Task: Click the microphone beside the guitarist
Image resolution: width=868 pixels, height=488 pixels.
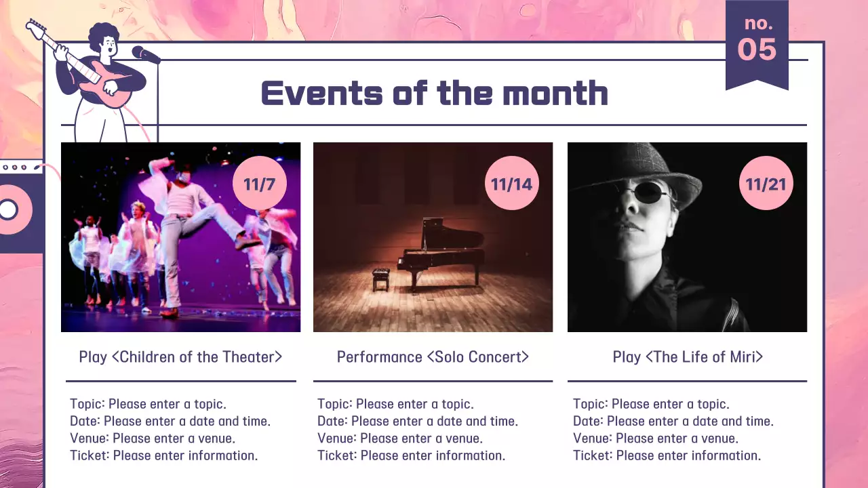Action: (146, 54)
